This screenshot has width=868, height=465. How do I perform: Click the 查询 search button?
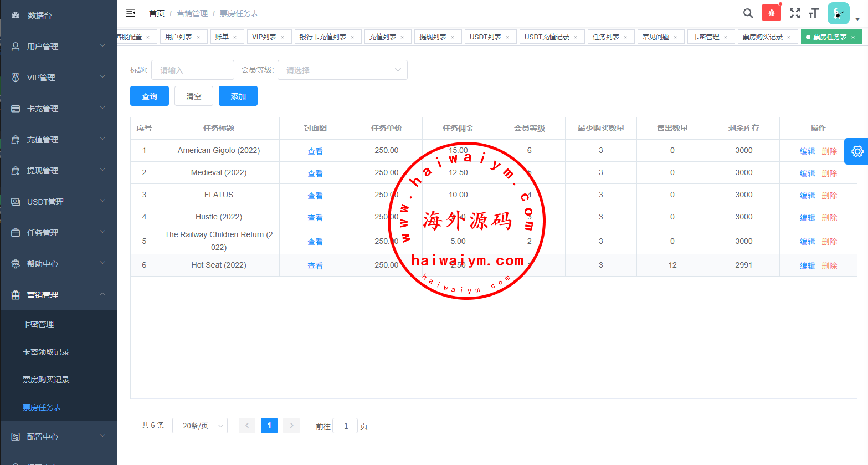point(150,96)
